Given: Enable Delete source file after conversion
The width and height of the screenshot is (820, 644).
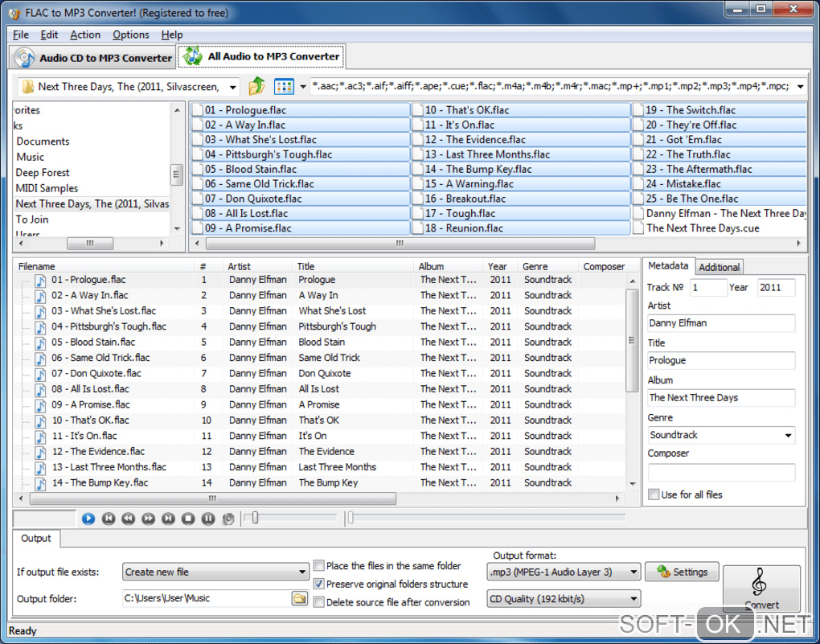Looking at the screenshot, I should pos(318,602).
